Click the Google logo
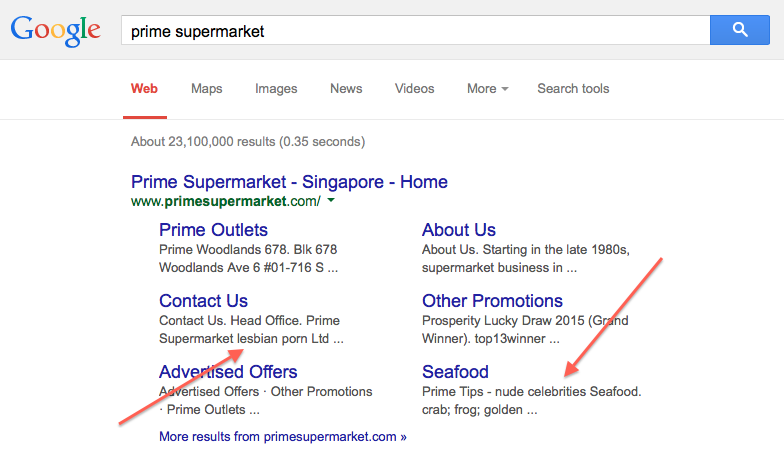 pos(56,30)
